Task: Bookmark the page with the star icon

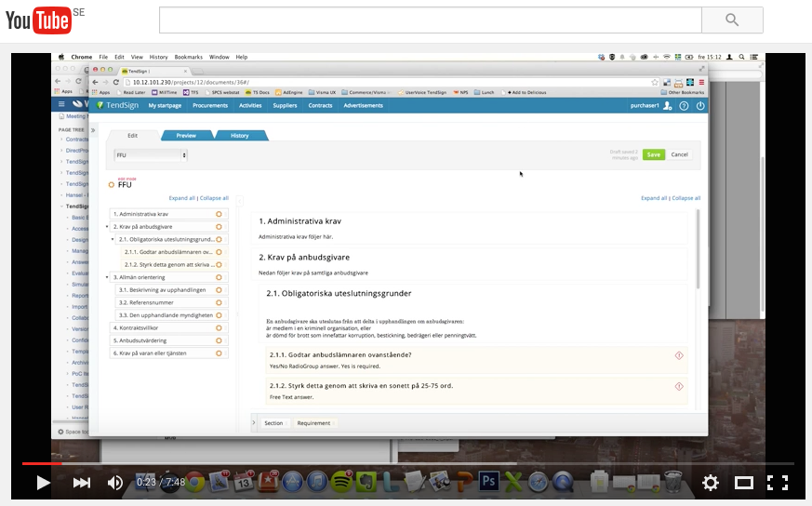Action: point(655,83)
